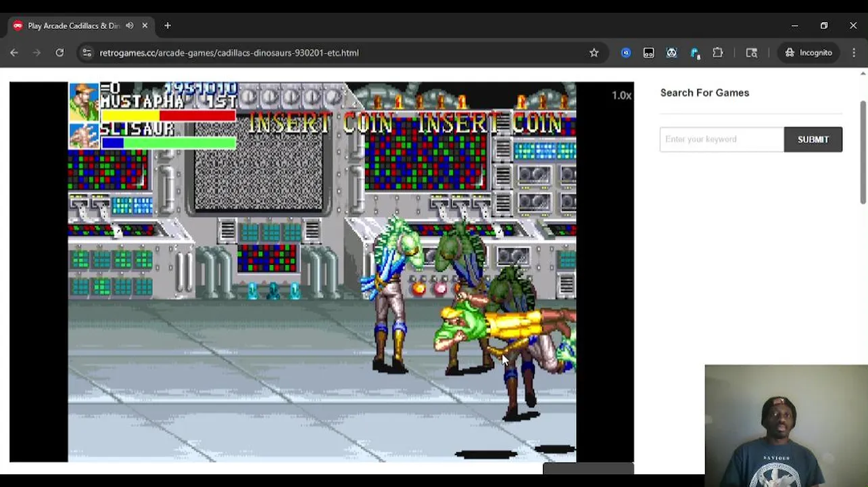Click the Search For Games heading
This screenshot has width=868, height=487.
coord(704,93)
